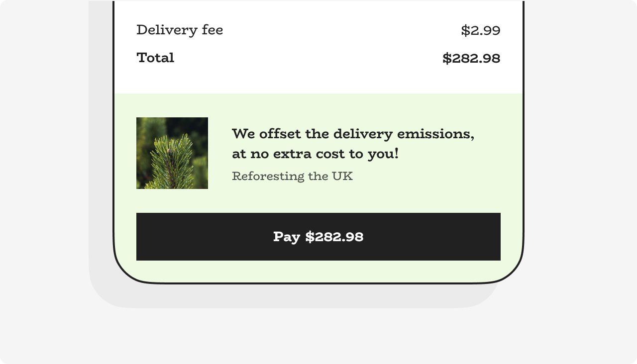Click the emissions offset headline text
The width and height of the screenshot is (637, 364).
(353, 144)
